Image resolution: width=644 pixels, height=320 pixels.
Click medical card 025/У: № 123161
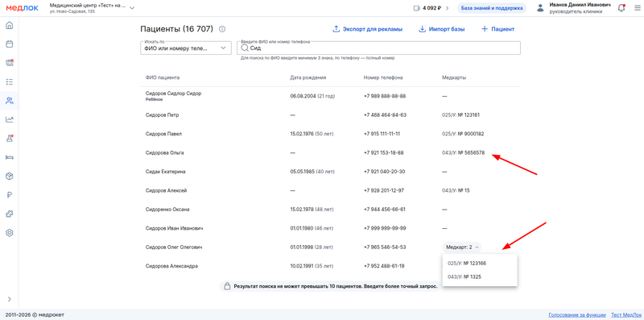coord(460,115)
